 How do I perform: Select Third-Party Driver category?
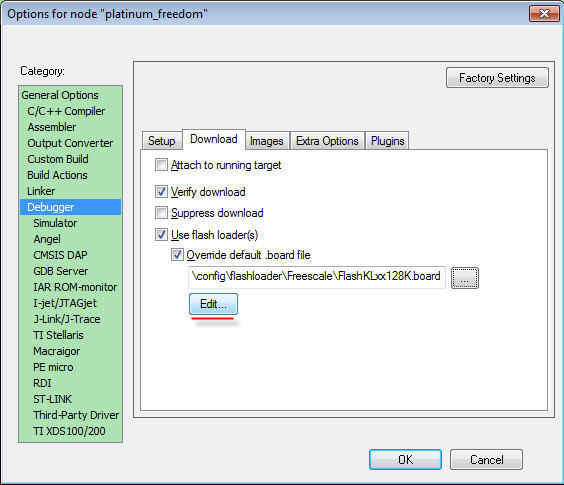[76, 415]
